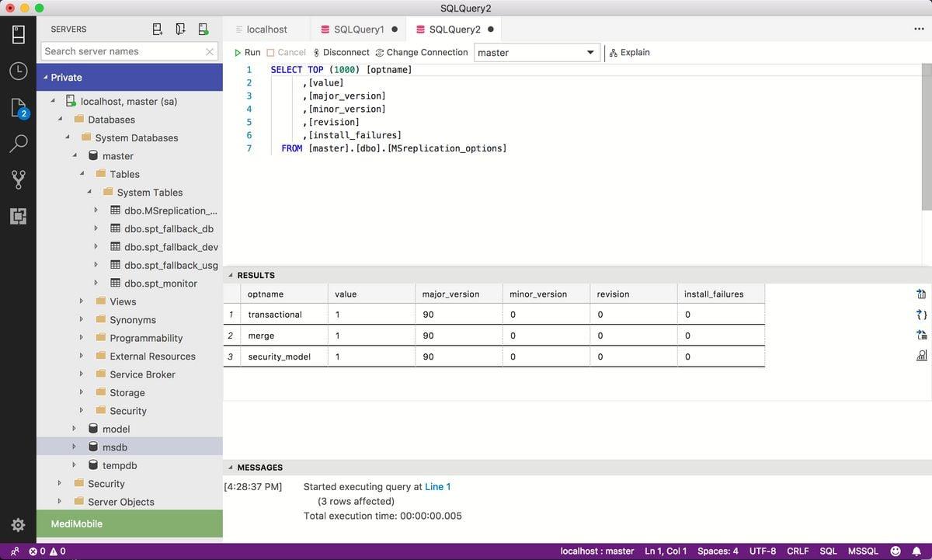Open the master database dropdown

(537, 53)
